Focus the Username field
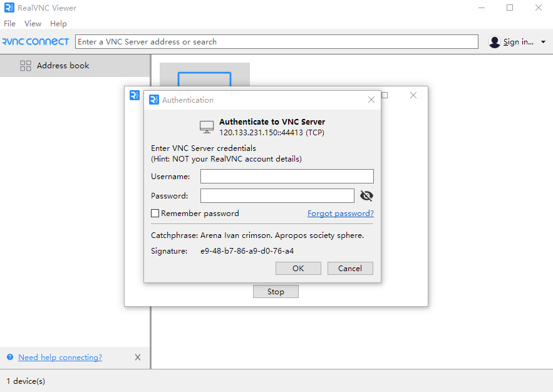The image size is (553, 392). point(287,176)
